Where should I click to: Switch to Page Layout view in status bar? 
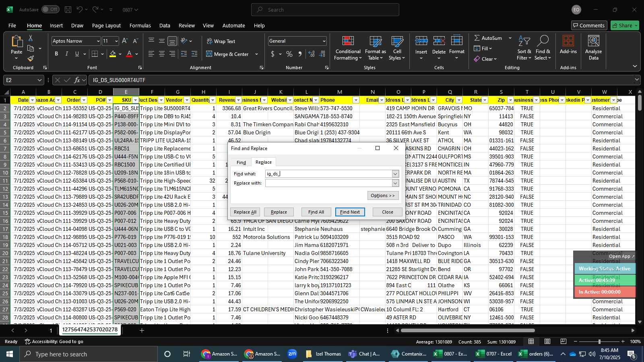547,341
